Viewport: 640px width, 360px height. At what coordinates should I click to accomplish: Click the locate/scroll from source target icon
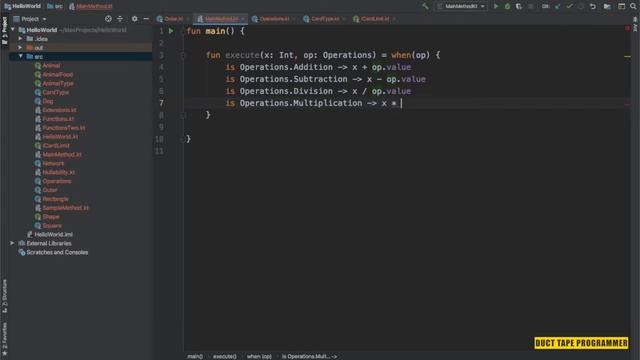coord(108,19)
